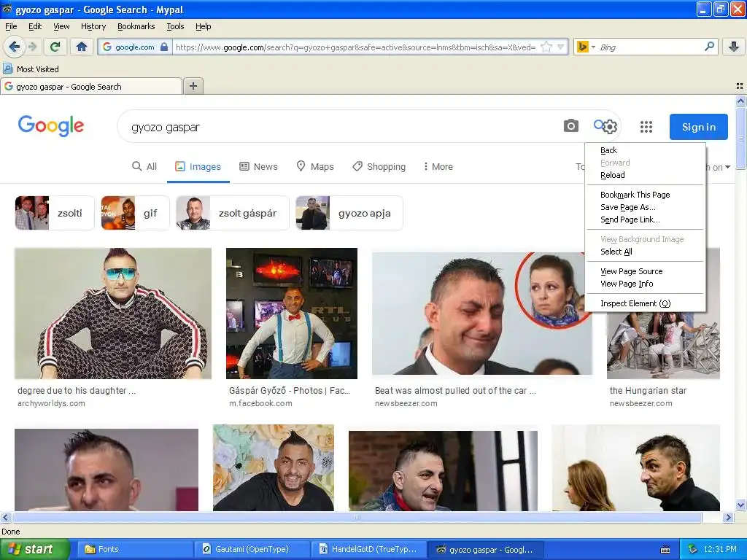Click the browser Forward arrow button

point(32,47)
